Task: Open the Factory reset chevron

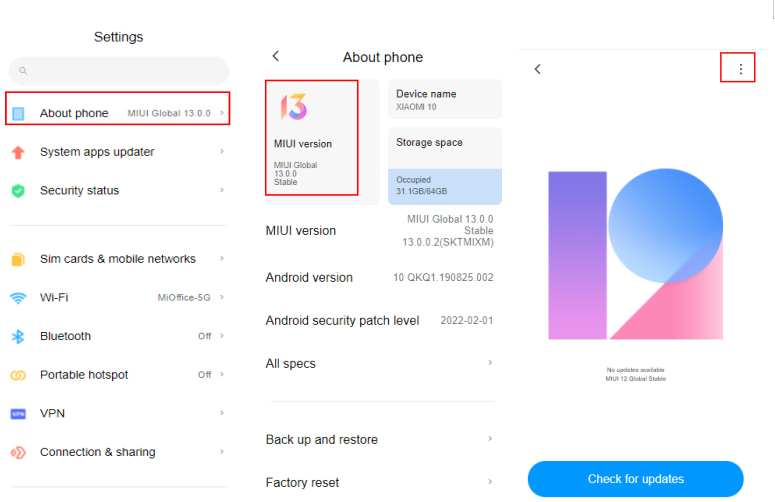Action: tap(490, 482)
